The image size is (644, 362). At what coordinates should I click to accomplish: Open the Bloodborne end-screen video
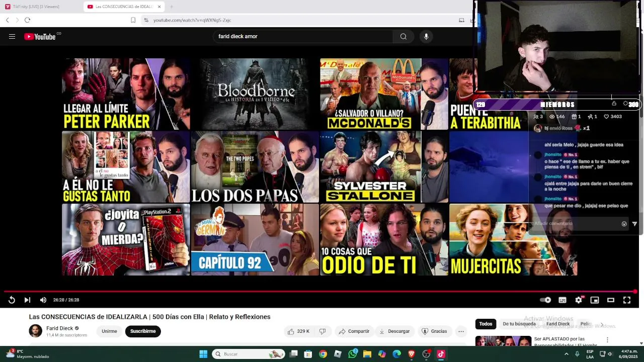255,94
